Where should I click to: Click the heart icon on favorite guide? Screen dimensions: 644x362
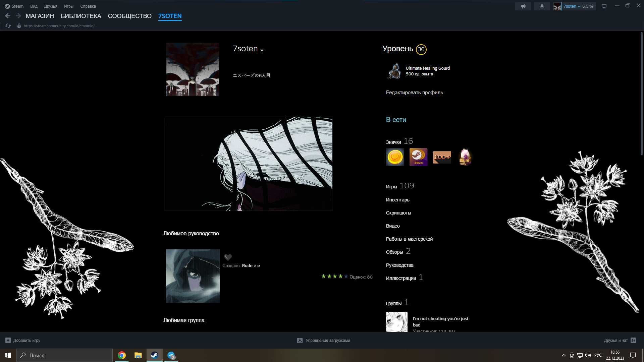point(228,257)
